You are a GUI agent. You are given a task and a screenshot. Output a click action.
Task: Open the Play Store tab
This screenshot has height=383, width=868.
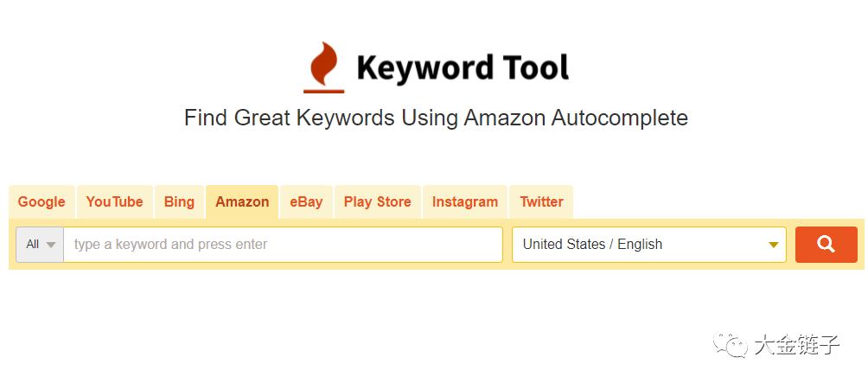click(377, 202)
